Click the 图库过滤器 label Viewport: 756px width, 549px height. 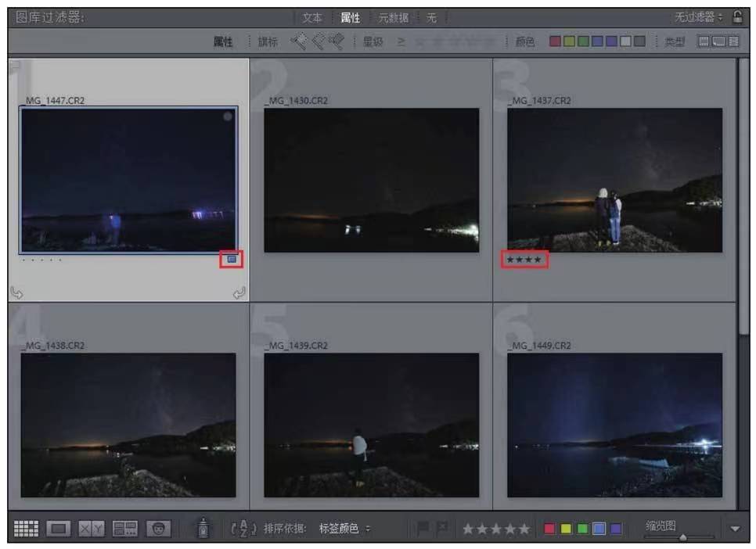(x=50, y=18)
